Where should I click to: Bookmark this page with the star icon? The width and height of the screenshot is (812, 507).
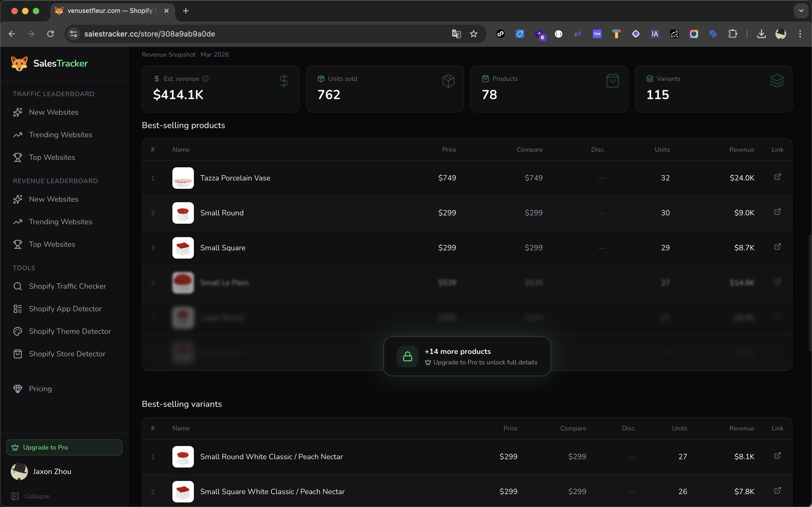point(473,34)
